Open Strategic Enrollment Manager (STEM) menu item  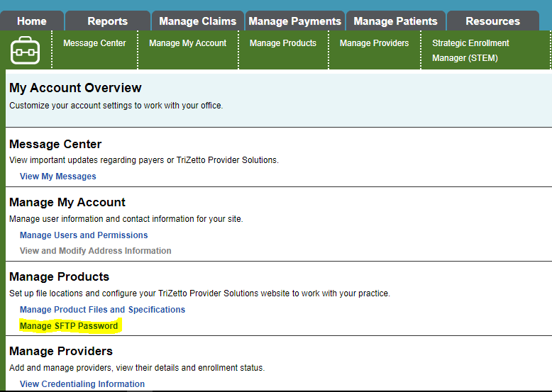pyautogui.click(x=470, y=50)
